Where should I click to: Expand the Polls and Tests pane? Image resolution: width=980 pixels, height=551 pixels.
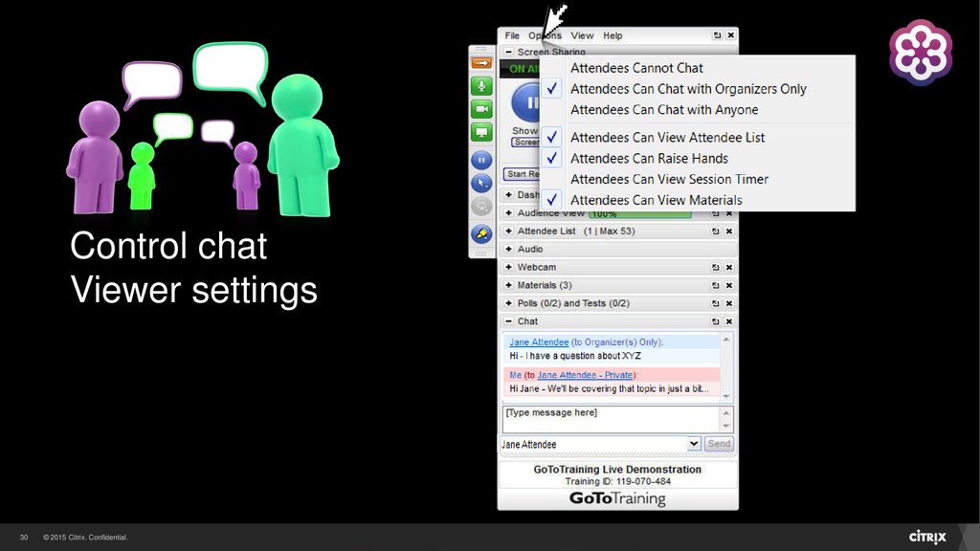click(x=509, y=303)
